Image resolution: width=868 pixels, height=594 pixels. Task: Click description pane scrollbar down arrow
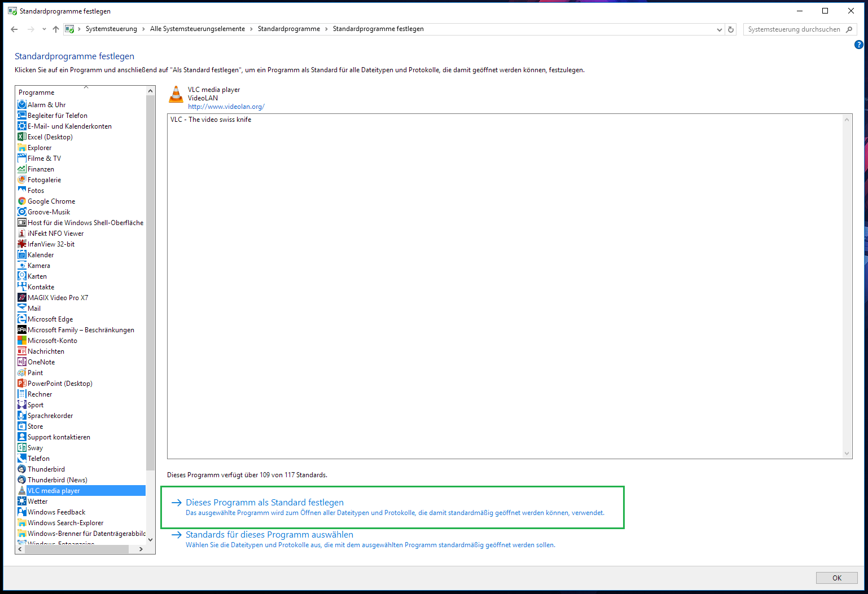[847, 454]
